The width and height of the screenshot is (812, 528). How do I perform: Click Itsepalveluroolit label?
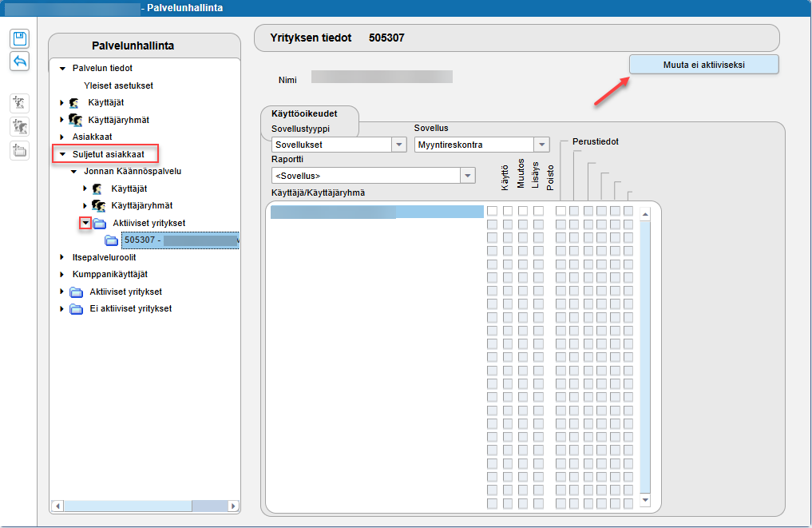pyautogui.click(x=104, y=257)
